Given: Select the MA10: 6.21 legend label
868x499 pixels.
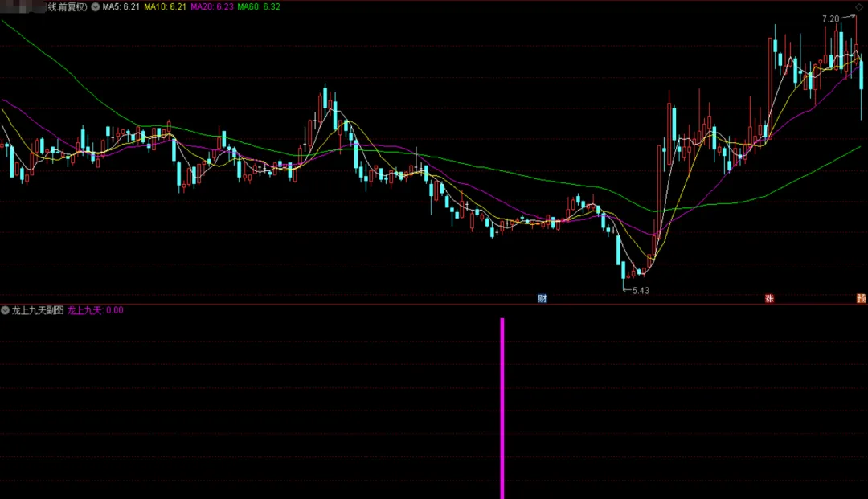Looking at the screenshot, I should 165,7.
